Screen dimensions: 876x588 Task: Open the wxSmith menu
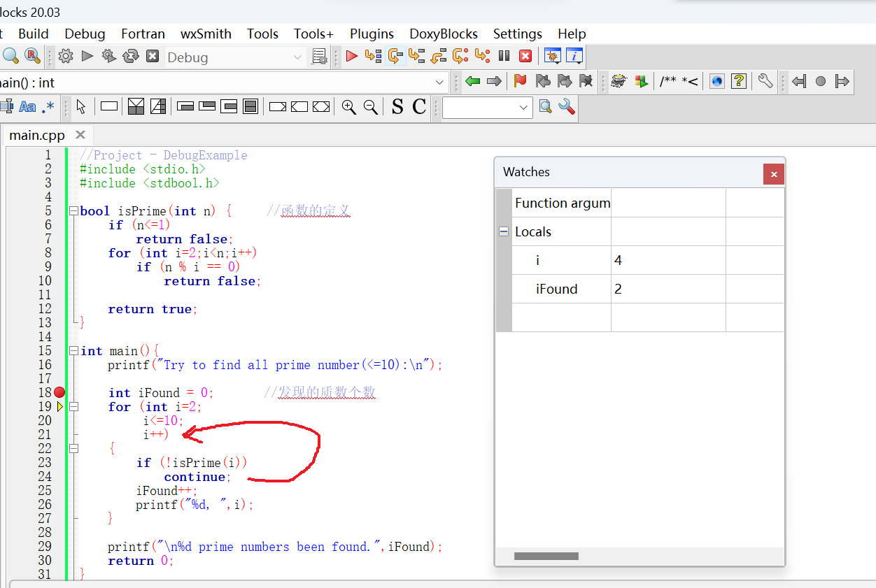click(x=206, y=34)
